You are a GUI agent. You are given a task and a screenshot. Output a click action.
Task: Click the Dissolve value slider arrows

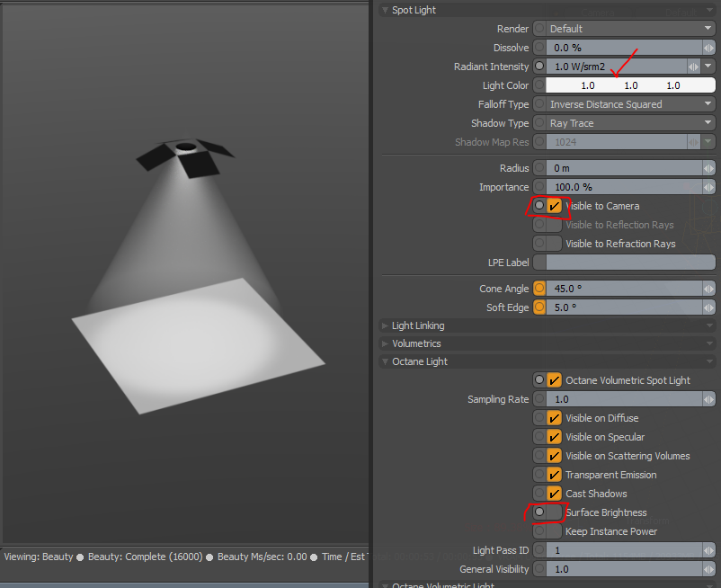click(x=708, y=48)
